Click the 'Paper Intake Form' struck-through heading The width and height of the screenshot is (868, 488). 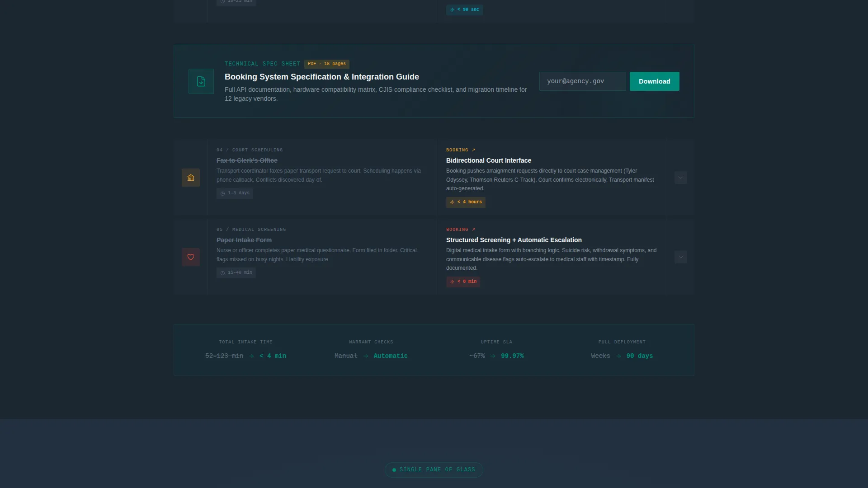pyautogui.click(x=244, y=240)
